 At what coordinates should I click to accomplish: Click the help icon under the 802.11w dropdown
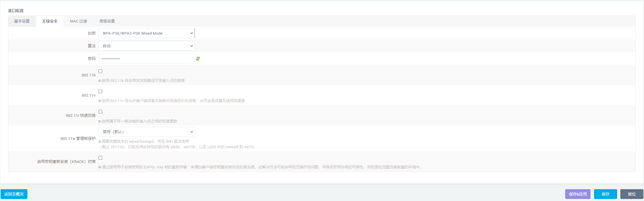coord(100,142)
